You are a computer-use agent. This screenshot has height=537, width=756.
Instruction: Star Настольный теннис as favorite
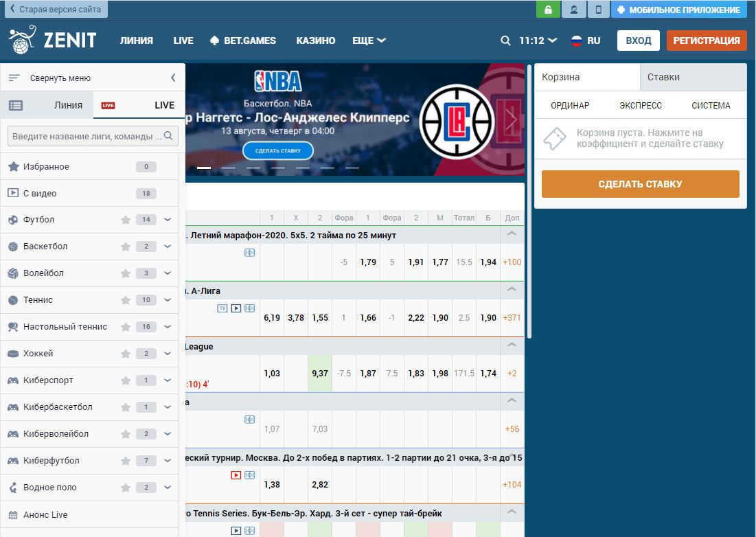126,327
